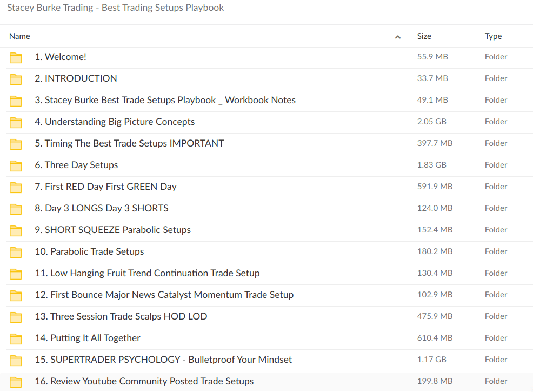This screenshot has width=533, height=392.
Task: Click the Type column header
Action: click(492, 36)
